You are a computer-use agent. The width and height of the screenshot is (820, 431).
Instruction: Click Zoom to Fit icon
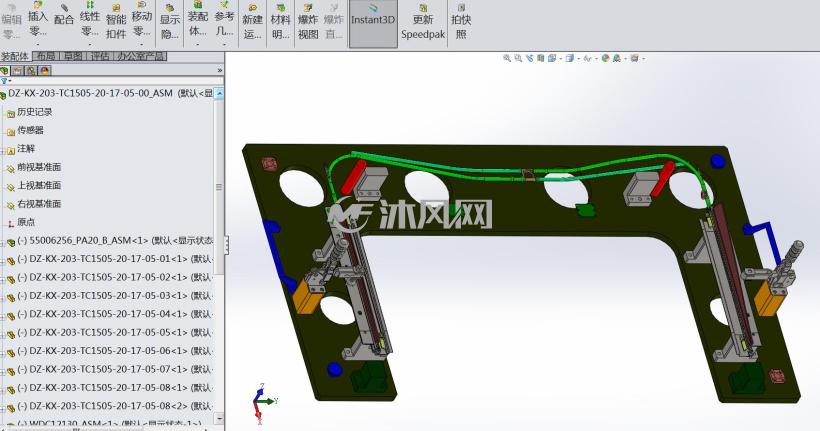(x=507, y=58)
